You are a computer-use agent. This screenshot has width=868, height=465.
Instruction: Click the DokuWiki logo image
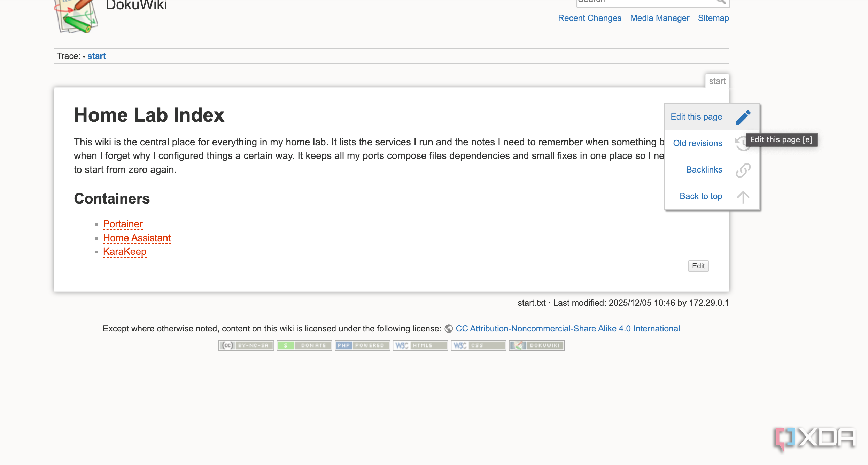tap(76, 16)
